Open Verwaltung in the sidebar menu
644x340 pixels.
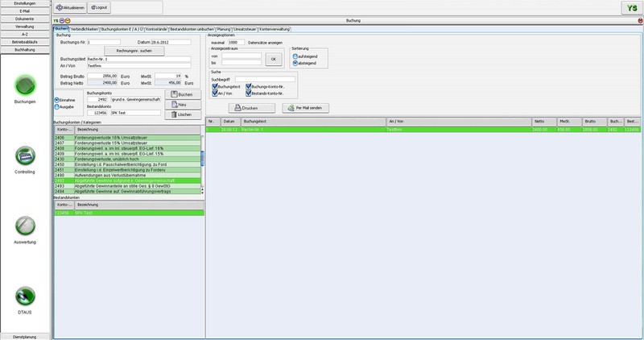pyautogui.click(x=25, y=27)
